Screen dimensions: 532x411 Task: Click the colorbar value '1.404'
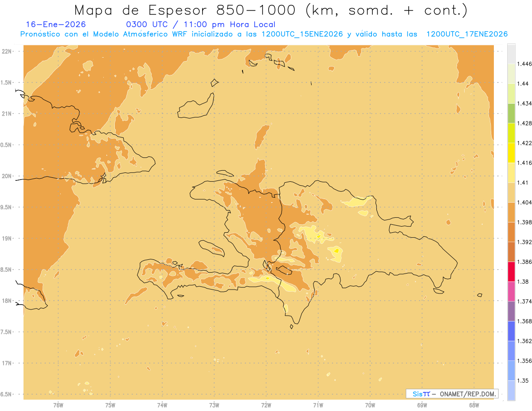[524, 203]
